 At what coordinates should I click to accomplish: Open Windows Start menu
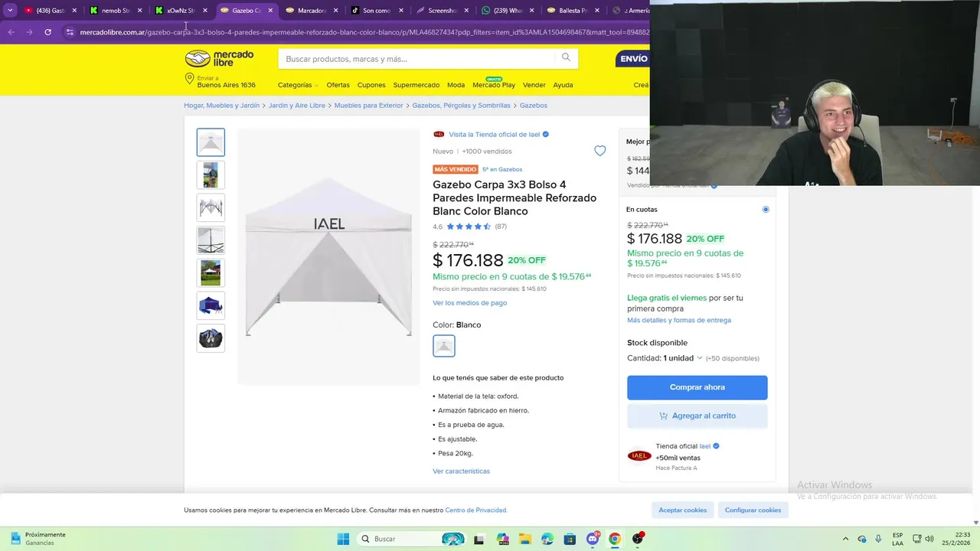(x=344, y=539)
